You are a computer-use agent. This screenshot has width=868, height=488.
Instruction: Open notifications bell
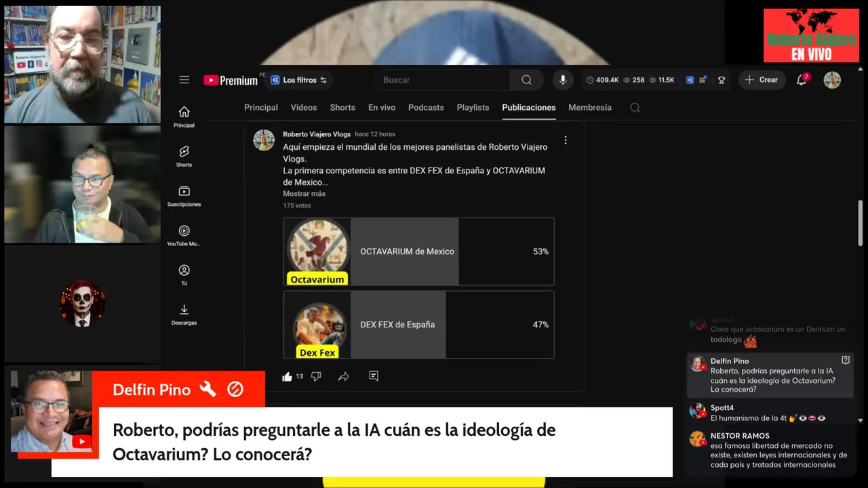(802, 80)
